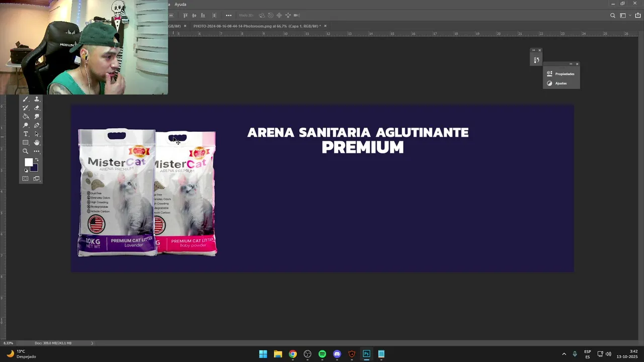Screen dimensions: 644x362
Task: Swap foreground and background colors
Action: point(37,160)
